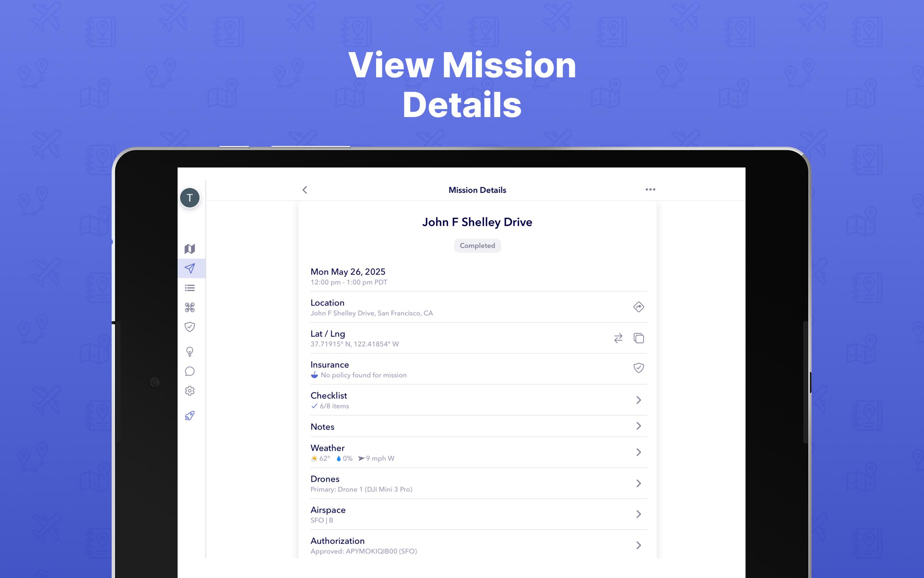Screen dimensions: 924x578
Task: Expand the Notes row chevron
Action: click(x=638, y=426)
